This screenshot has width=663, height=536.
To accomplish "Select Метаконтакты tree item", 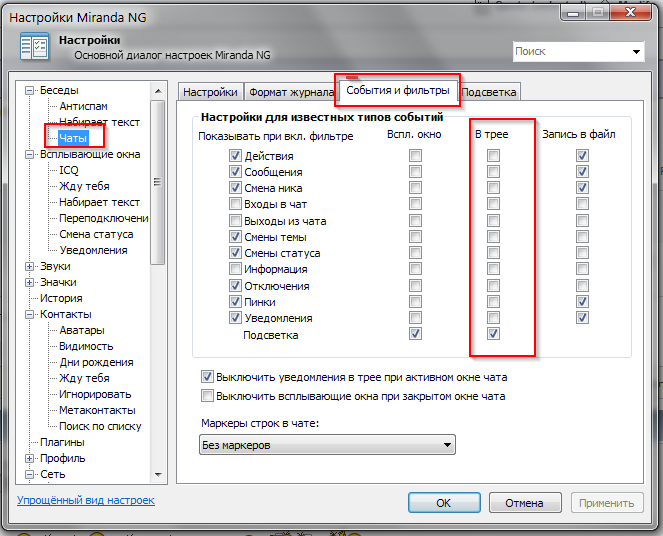I will click(x=97, y=410).
